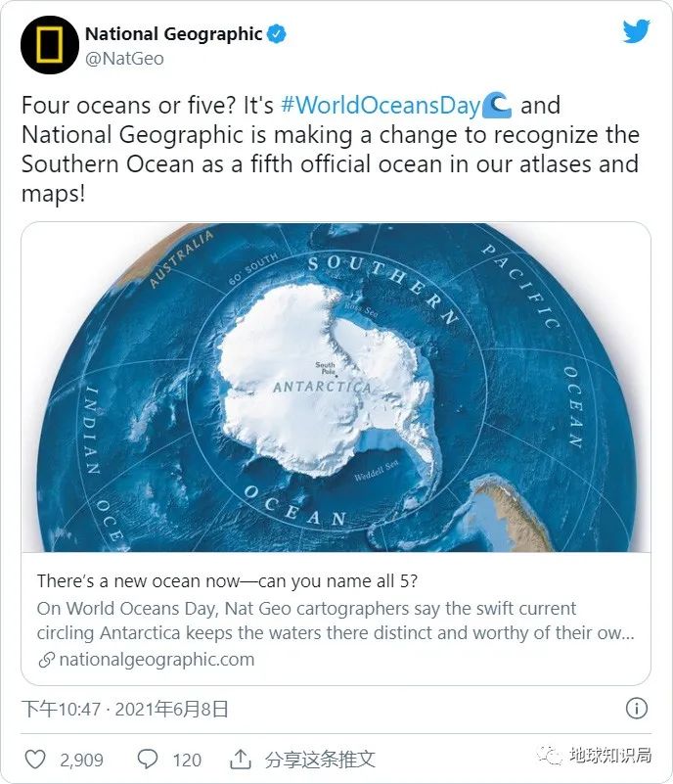This screenshot has width=673, height=784.
Task: Click the wave emoji after the hashtag
Action: (498, 105)
